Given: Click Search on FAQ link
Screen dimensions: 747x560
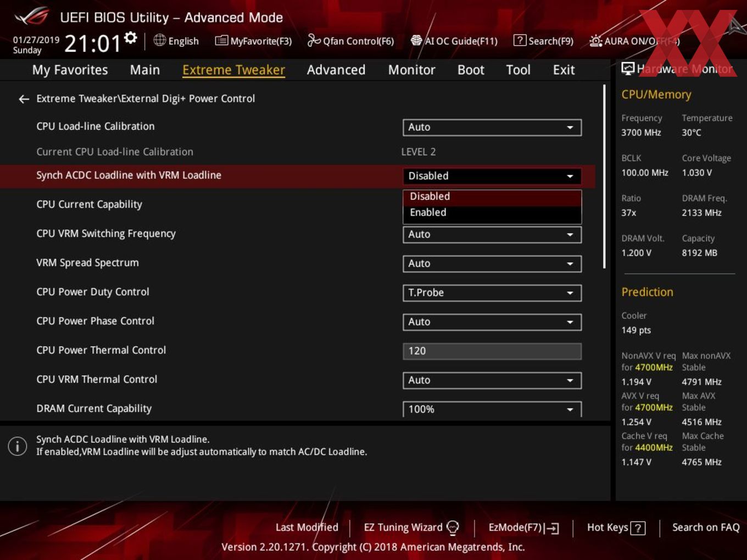Looking at the screenshot, I should (x=706, y=527).
